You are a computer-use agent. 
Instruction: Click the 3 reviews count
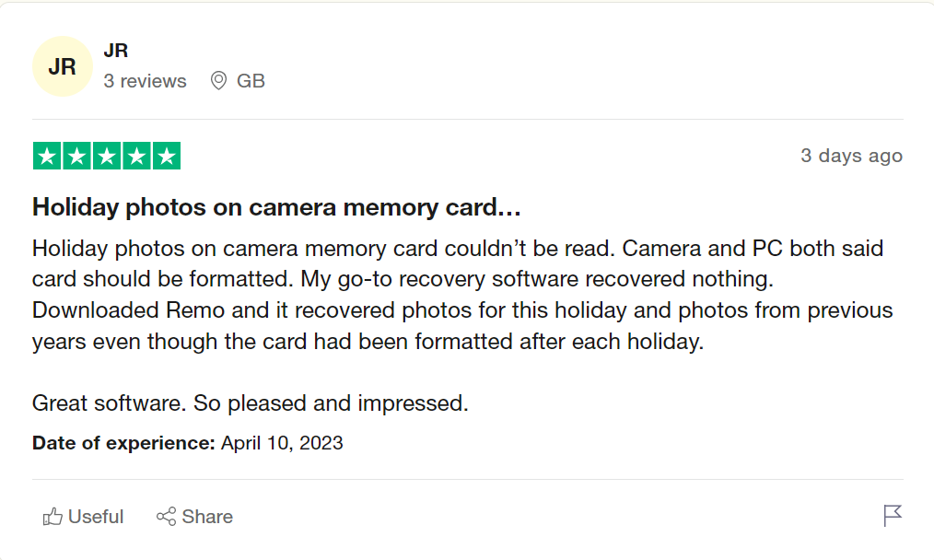click(145, 81)
